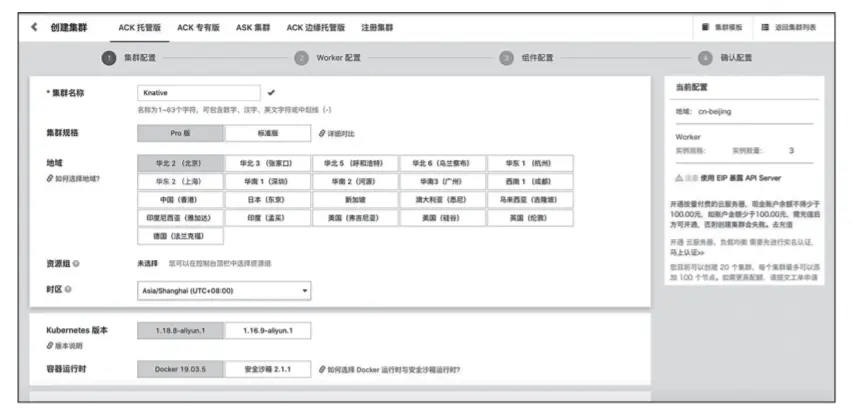Pick the 澳大利亚 (悉尼) region
Screen dimensions: 852x412
443,199
